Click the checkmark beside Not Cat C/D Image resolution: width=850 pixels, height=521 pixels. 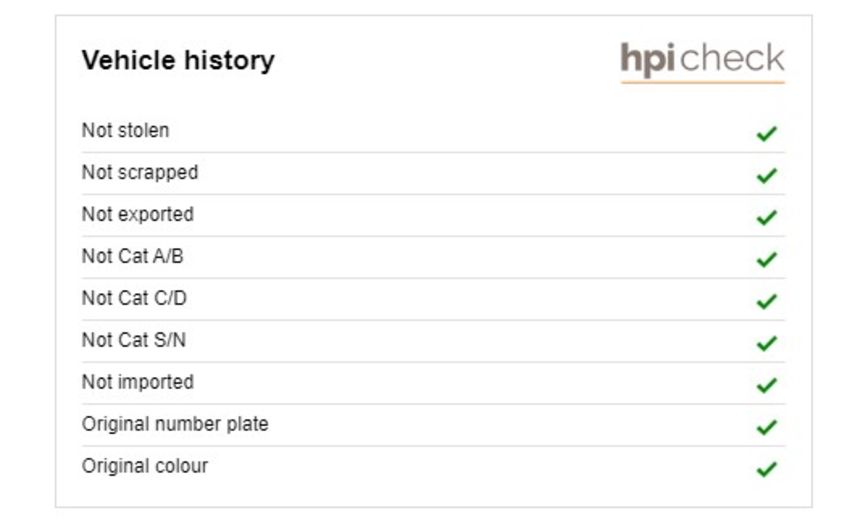tap(767, 301)
